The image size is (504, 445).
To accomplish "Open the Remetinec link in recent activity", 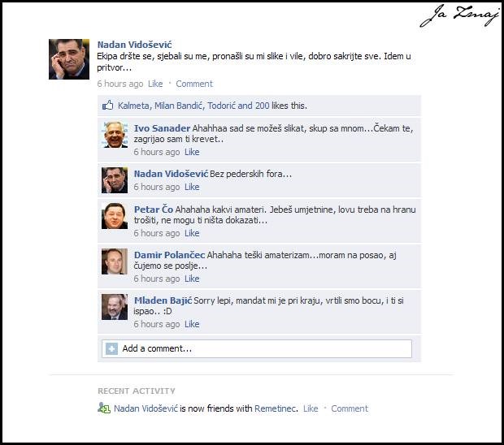I will point(275,408).
